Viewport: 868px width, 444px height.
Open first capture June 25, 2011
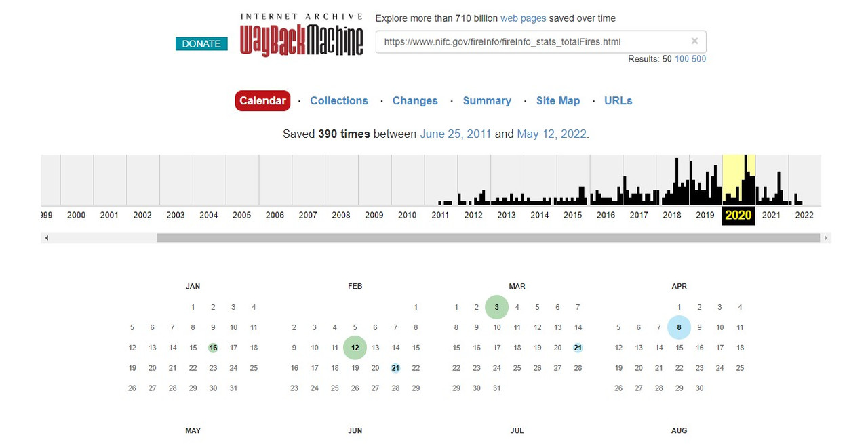pyautogui.click(x=456, y=134)
